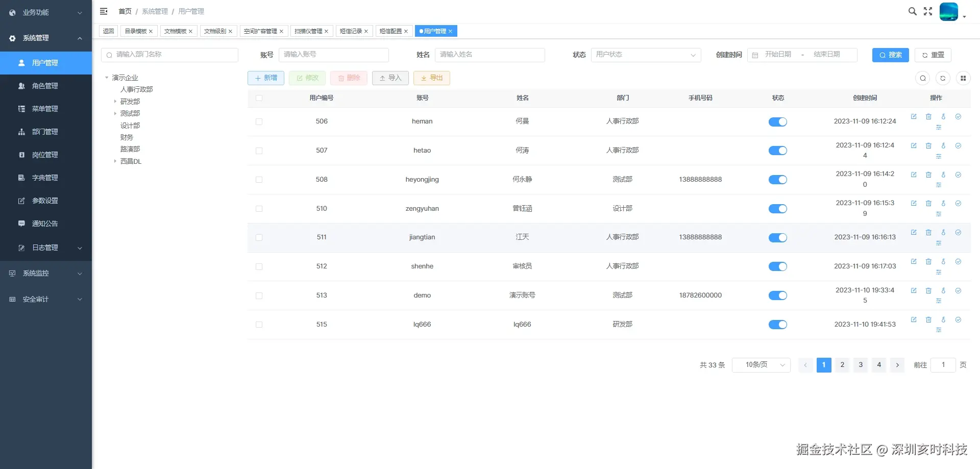The width and height of the screenshot is (980, 469).
Task: Click the edit icon for heyongjing row
Action: click(x=914, y=175)
